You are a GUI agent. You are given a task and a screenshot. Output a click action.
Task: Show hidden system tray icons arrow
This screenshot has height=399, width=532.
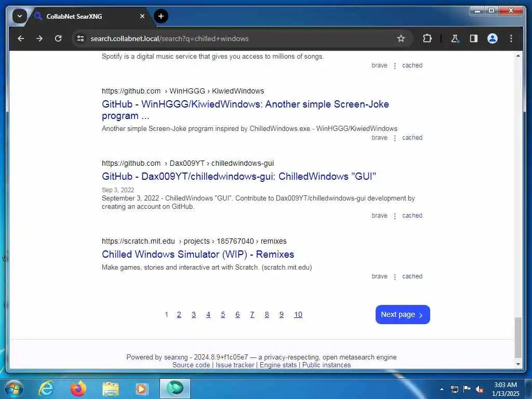442,389
